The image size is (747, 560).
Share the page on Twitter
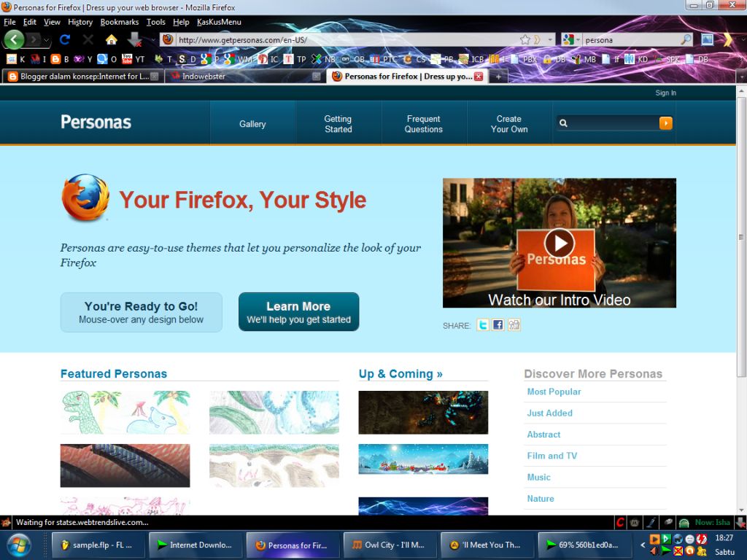pyautogui.click(x=483, y=324)
